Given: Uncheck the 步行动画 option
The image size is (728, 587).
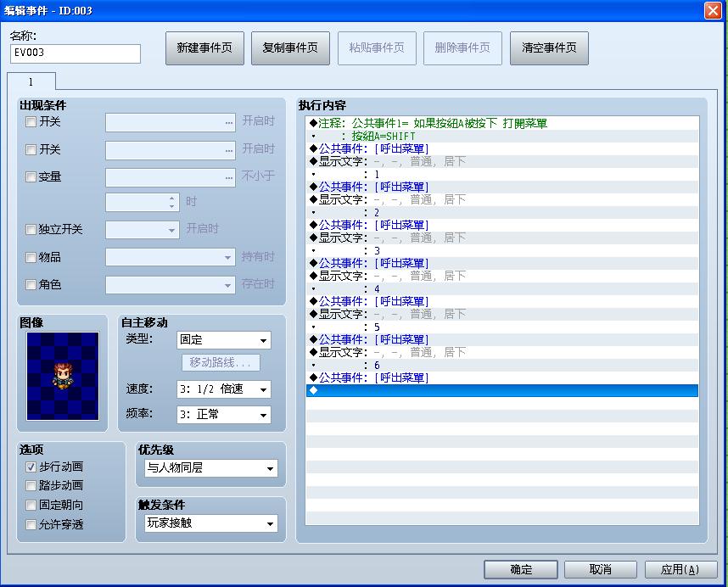Looking at the screenshot, I should 31,467.
